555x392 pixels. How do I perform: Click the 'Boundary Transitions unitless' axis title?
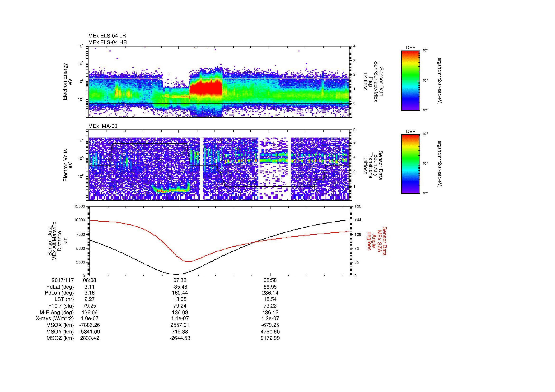[x=373, y=165]
